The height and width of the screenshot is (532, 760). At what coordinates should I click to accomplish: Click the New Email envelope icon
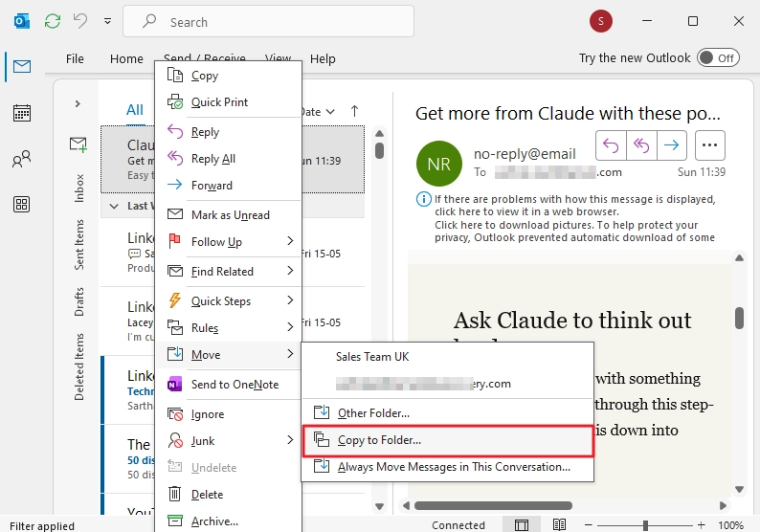(78, 144)
